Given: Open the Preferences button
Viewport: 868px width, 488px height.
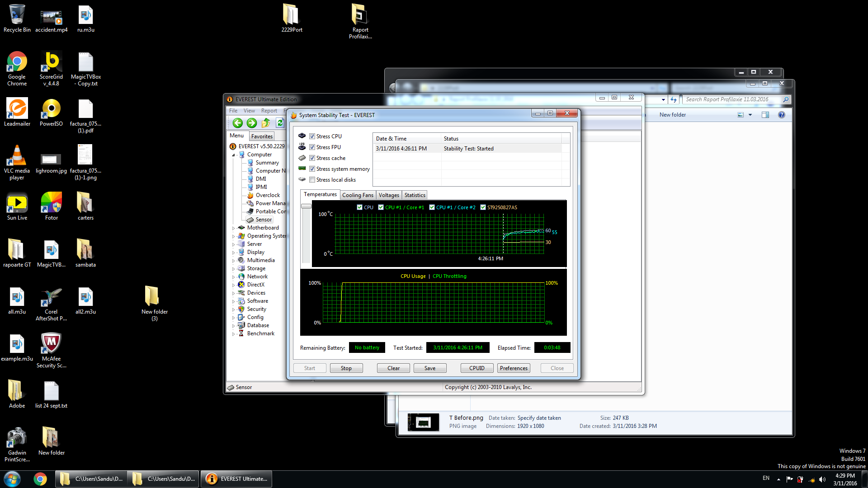Looking at the screenshot, I should pyautogui.click(x=514, y=368).
